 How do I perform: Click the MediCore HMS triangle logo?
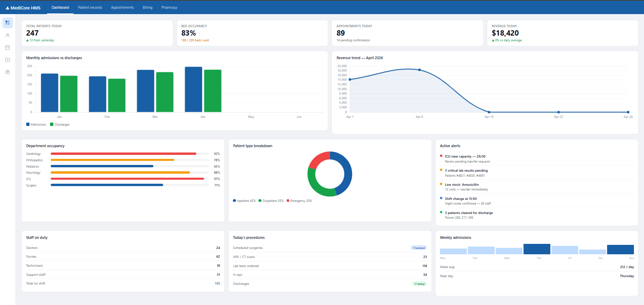pyautogui.click(x=7, y=8)
